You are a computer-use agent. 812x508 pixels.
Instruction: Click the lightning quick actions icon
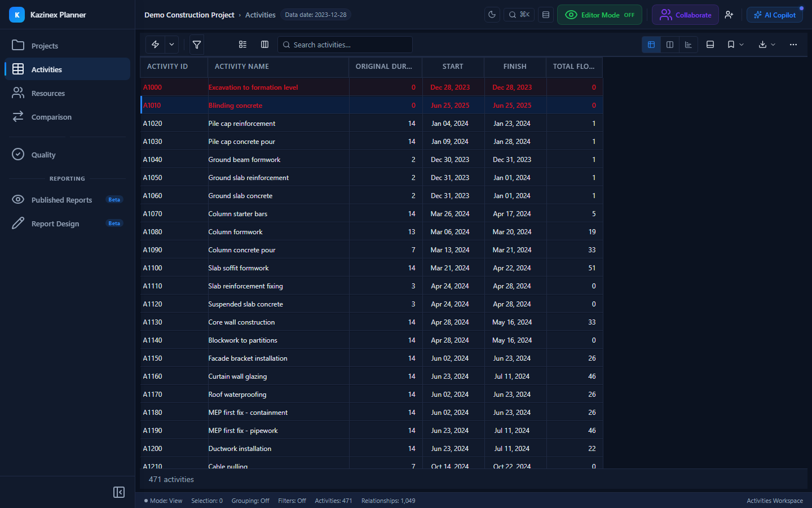(155, 45)
